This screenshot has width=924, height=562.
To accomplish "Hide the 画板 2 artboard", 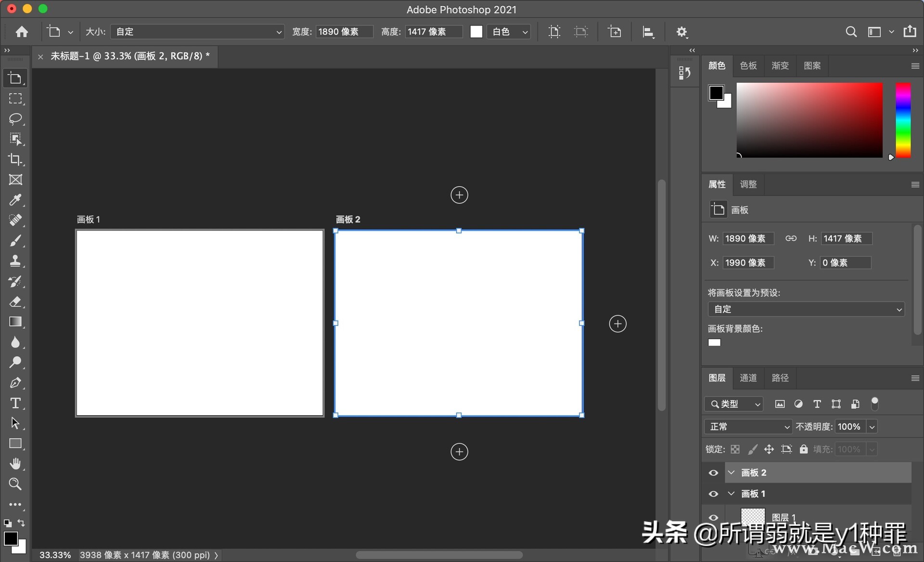I will coord(713,473).
